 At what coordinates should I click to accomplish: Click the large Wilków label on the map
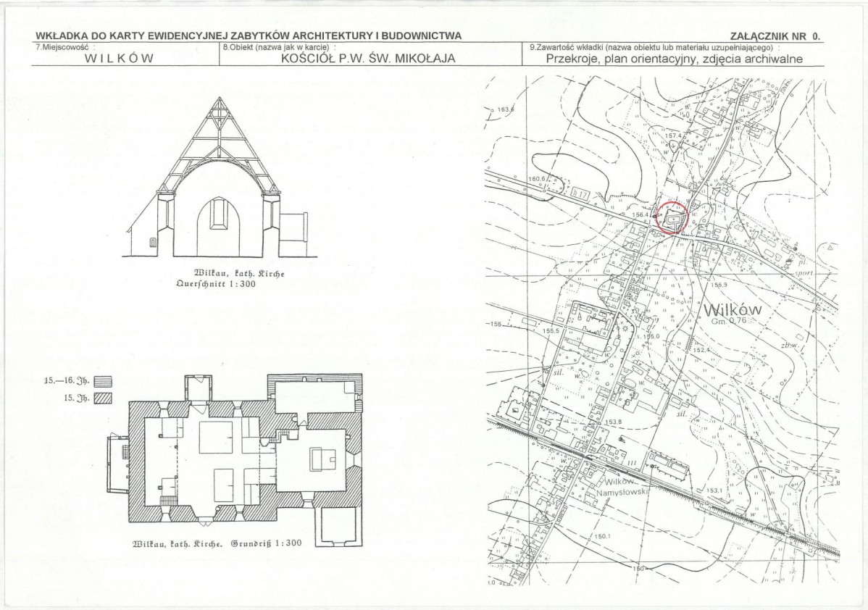pyautogui.click(x=732, y=309)
